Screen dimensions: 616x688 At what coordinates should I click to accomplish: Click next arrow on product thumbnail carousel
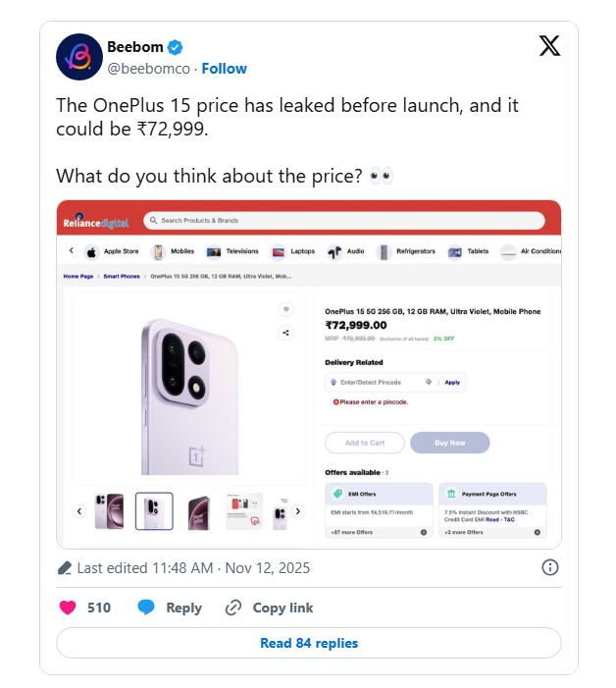(298, 511)
